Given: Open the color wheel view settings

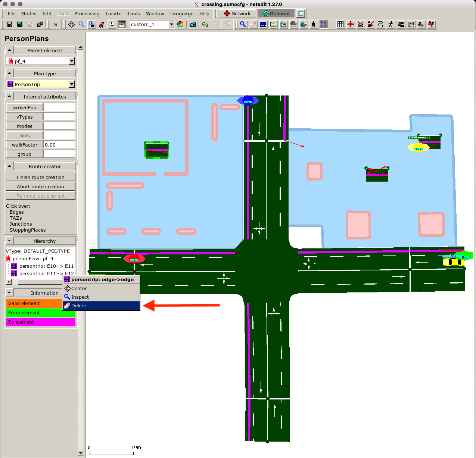Looking at the screenshot, I should [x=180, y=24].
